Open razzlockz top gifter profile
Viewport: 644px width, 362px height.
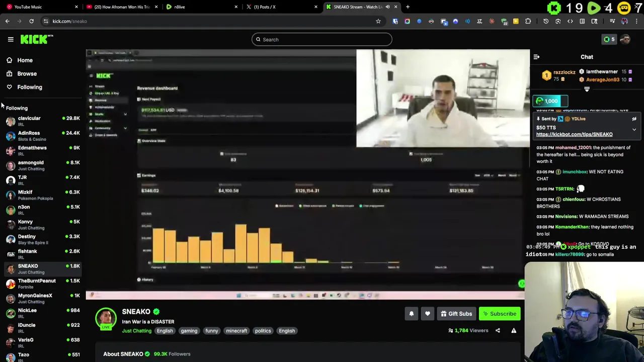click(x=559, y=75)
